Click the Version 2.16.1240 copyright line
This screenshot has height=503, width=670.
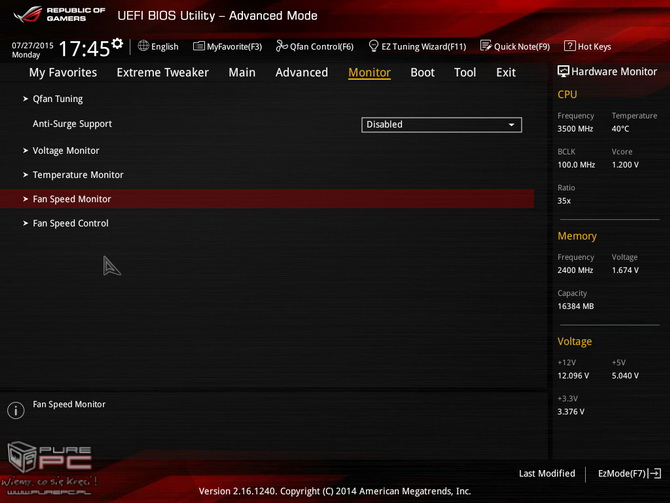click(x=335, y=491)
